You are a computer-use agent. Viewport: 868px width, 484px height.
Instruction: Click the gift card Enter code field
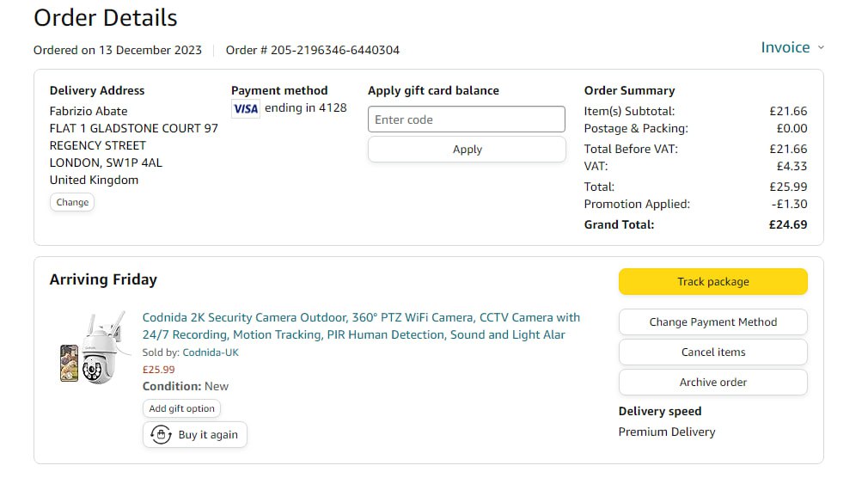(x=467, y=119)
